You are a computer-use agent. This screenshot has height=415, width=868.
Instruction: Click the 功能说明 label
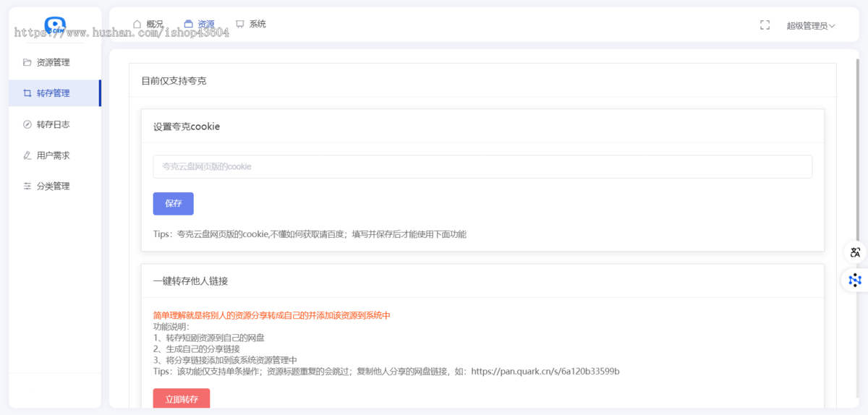(x=171, y=327)
